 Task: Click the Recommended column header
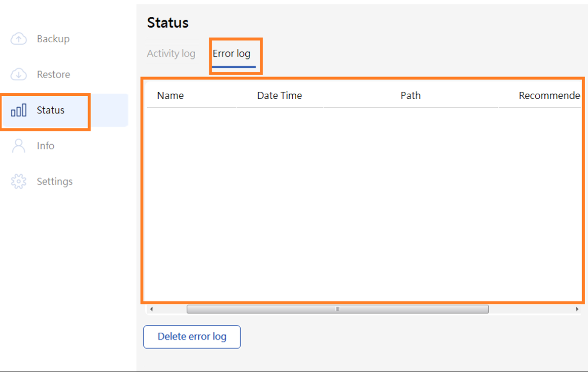click(x=549, y=95)
